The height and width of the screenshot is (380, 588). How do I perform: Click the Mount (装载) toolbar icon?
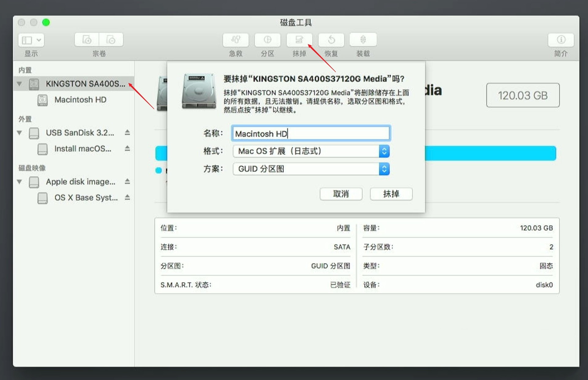coord(363,40)
